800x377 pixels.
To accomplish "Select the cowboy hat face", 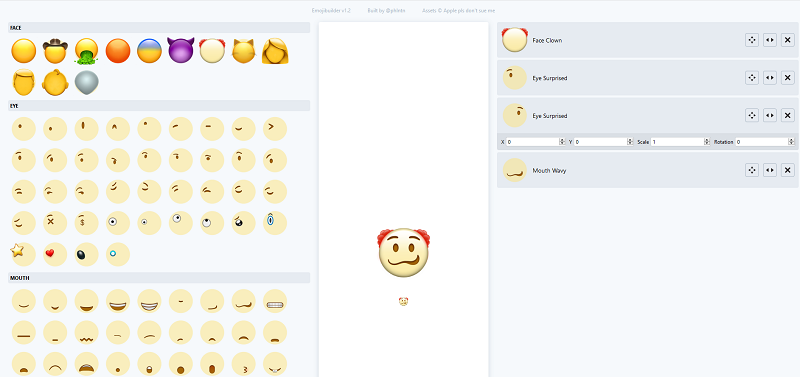I will coord(55,51).
